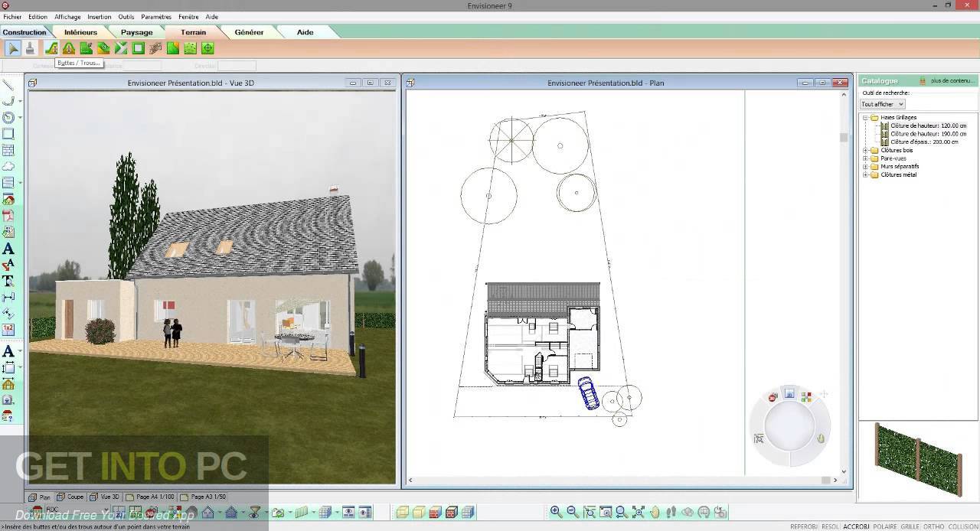Viewport: 980px width, 531px height.
Task: Open the Paramètres menu
Action: (x=156, y=17)
